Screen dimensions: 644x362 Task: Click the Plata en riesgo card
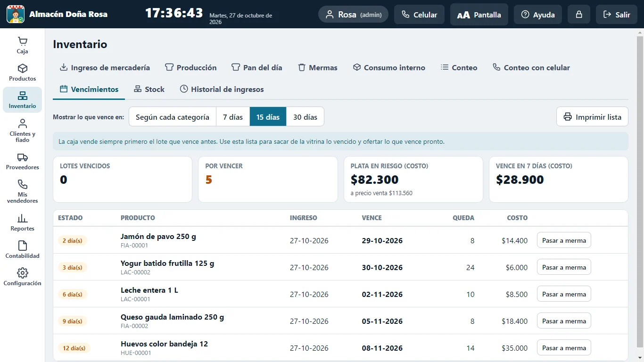click(x=413, y=179)
